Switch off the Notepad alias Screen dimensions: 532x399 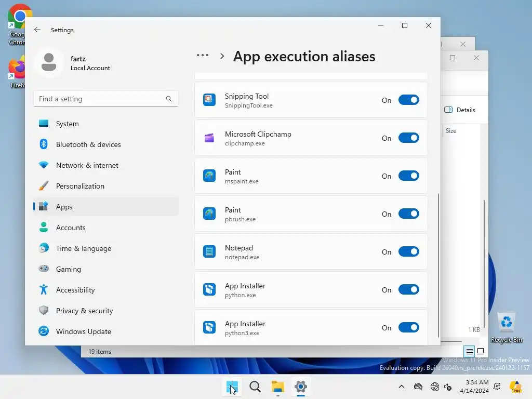coord(408,252)
